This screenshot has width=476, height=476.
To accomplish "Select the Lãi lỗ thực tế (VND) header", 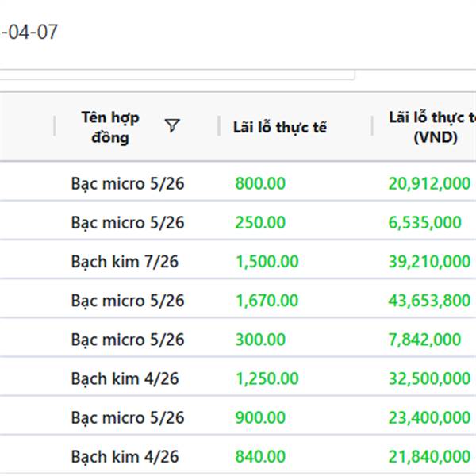I will pyautogui.click(x=432, y=127).
